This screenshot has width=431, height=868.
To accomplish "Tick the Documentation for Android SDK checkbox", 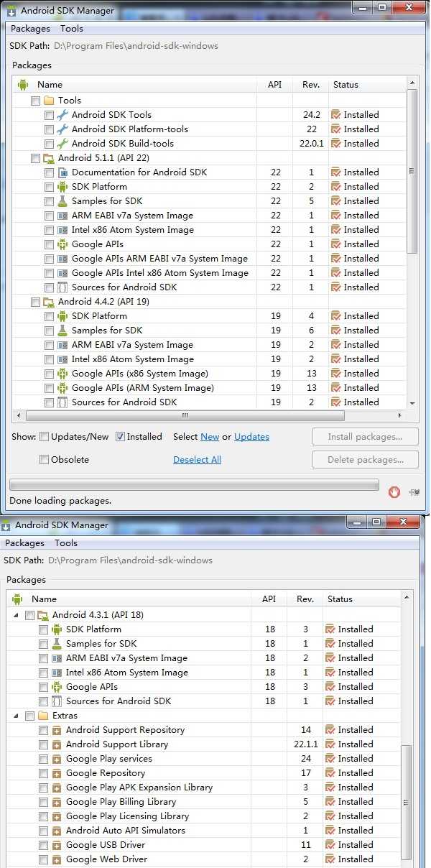I will click(49, 172).
